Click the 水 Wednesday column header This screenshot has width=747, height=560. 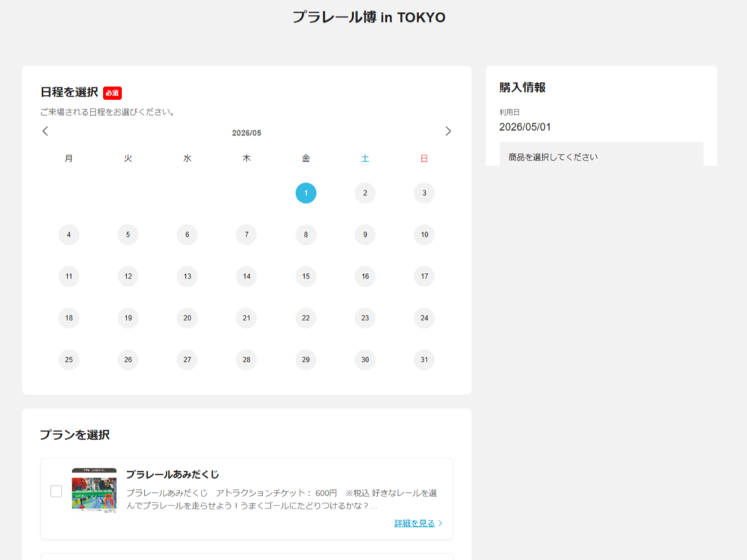[187, 158]
